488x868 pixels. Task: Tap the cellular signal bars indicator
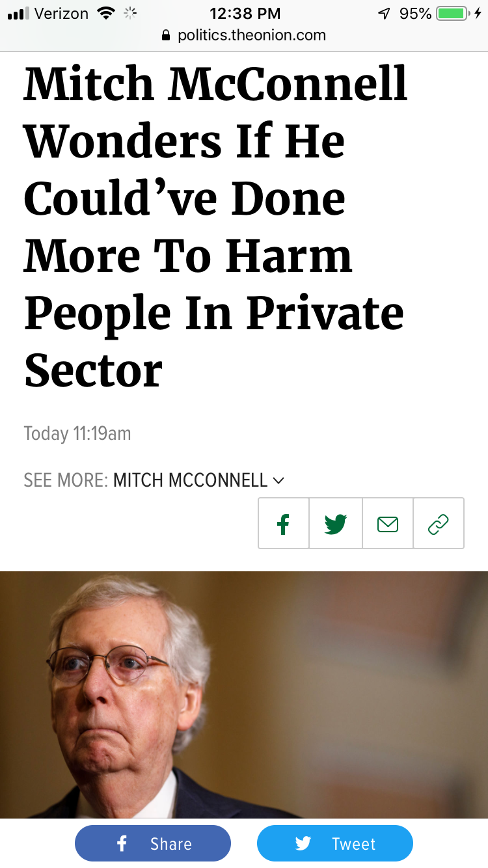point(18,14)
